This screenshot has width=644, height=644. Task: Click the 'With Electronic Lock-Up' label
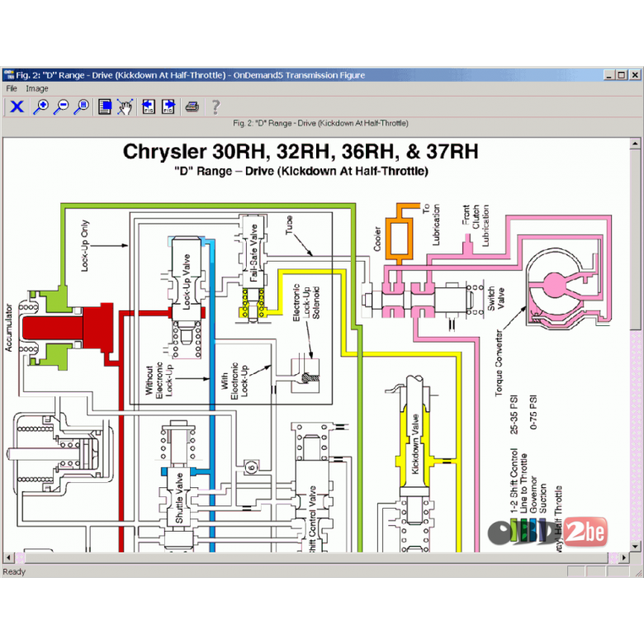tap(234, 381)
